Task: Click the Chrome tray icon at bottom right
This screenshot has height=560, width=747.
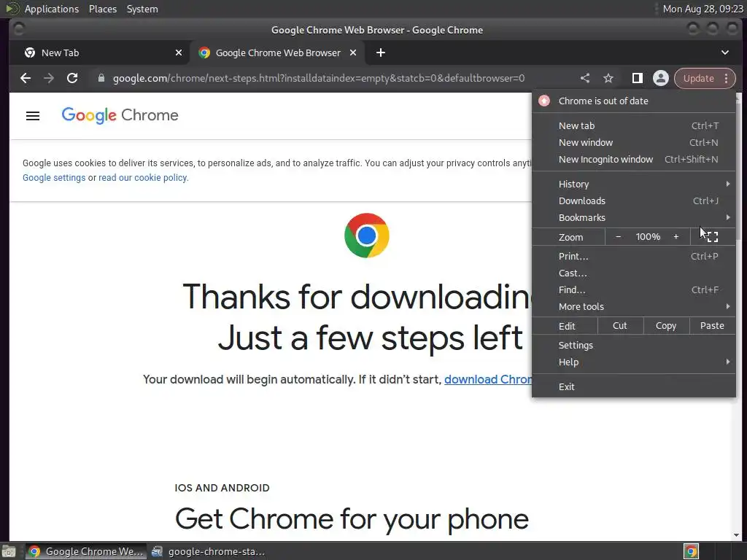Action: tap(692, 551)
